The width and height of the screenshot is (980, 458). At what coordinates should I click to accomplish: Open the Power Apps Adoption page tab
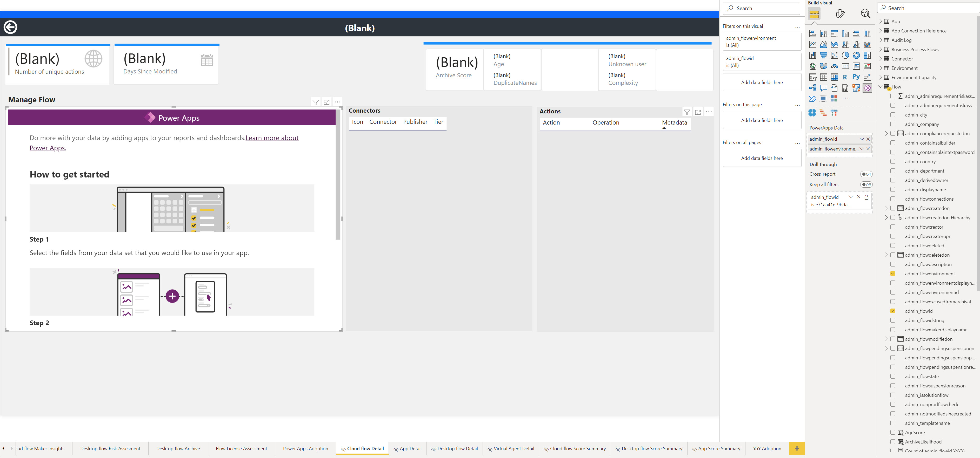tap(305, 448)
